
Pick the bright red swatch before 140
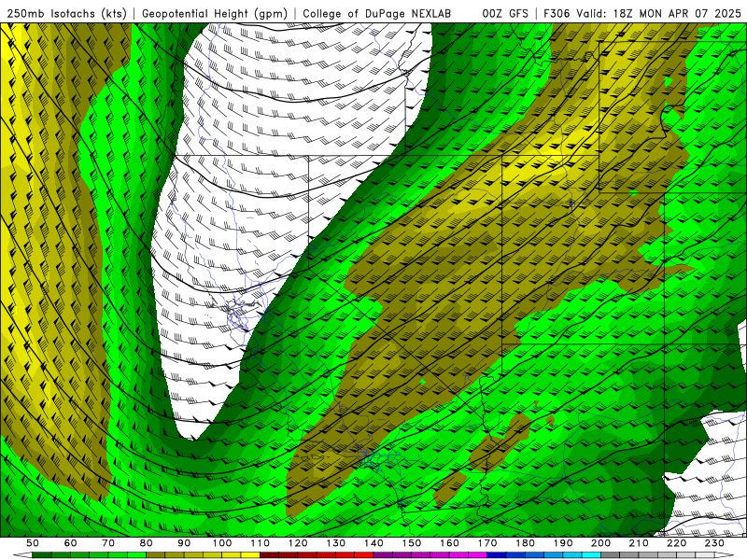click(x=363, y=555)
